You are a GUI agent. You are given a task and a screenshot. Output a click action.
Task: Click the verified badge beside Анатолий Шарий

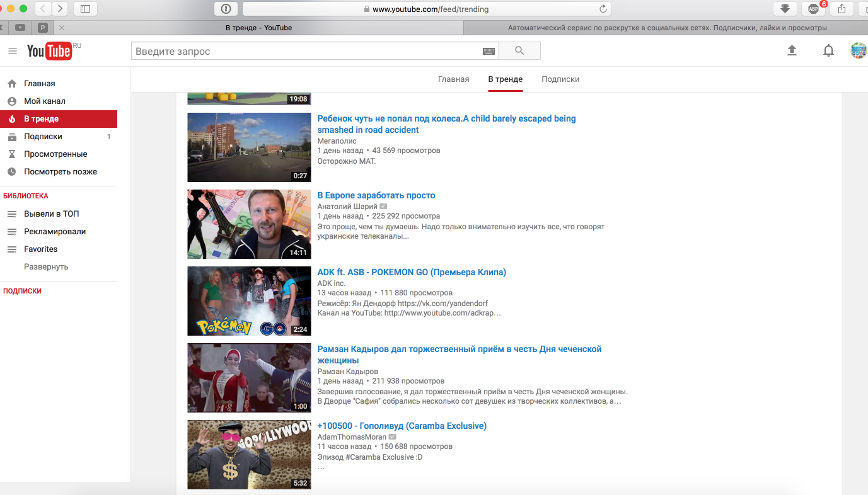[x=383, y=207]
